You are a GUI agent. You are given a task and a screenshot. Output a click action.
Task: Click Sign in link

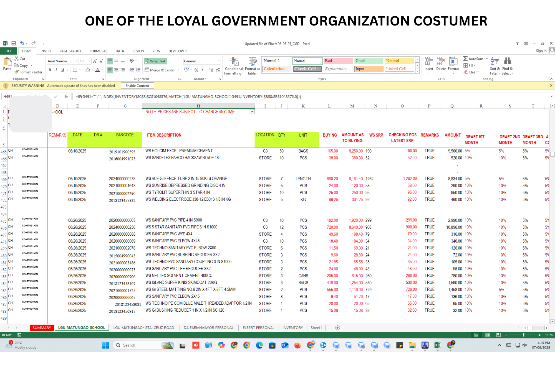coord(541,51)
